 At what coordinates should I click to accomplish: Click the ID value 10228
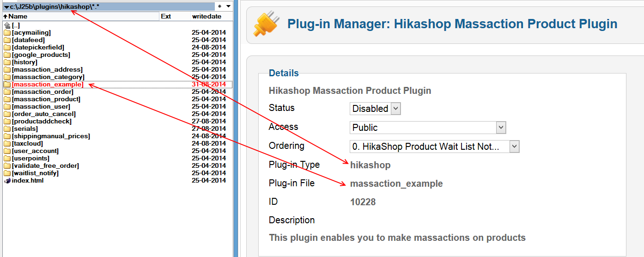coord(363,202)
